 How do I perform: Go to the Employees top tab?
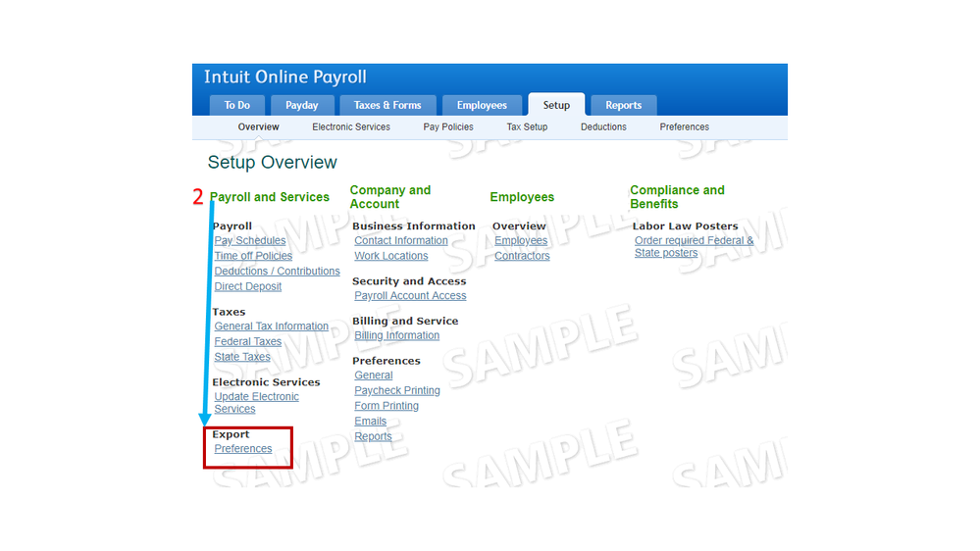pos(482,105)
